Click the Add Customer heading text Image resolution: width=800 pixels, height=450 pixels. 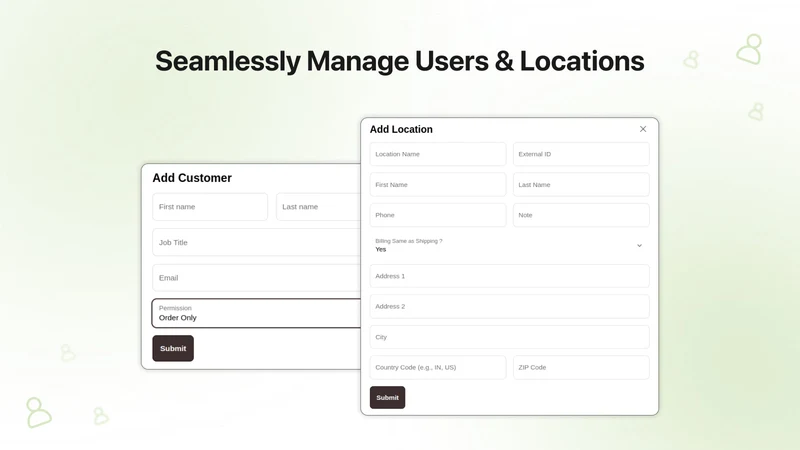pos(192,178)
